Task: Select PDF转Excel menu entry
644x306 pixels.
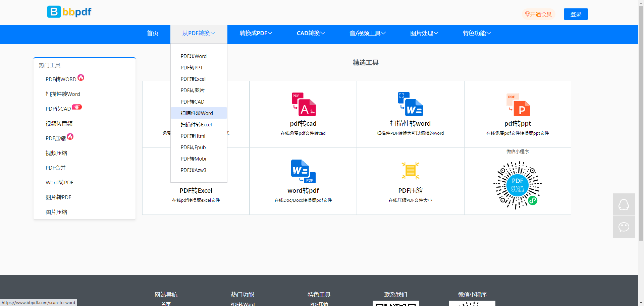Action: coord(199,79)
